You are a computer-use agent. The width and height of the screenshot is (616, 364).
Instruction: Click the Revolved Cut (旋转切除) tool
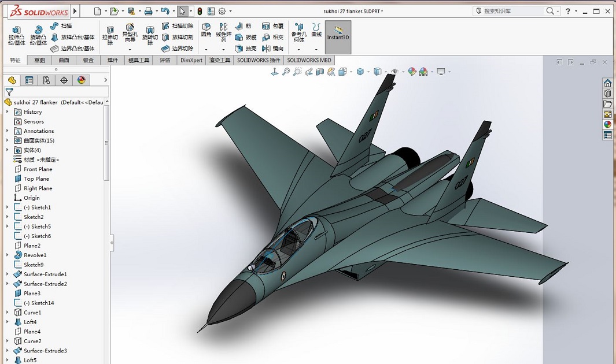tap(150, 35)
